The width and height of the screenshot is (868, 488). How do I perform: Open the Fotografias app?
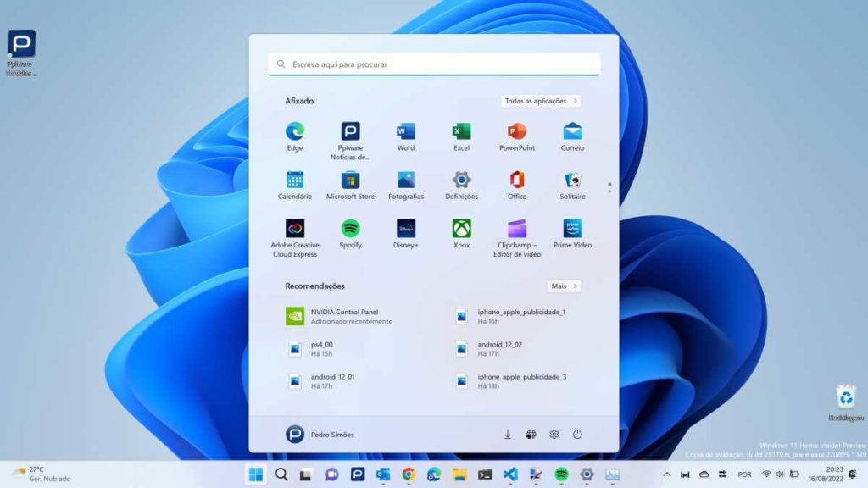coord(406,185)
